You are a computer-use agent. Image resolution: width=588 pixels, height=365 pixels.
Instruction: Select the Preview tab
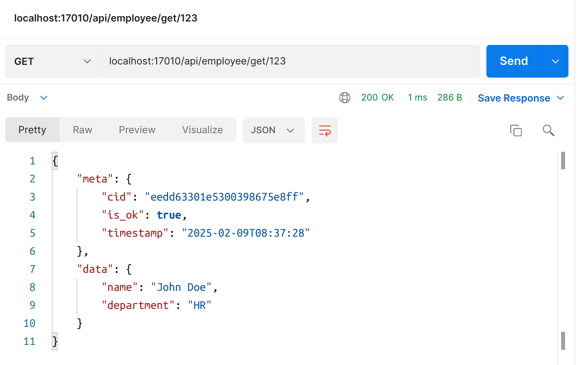[x=137, y=130]
